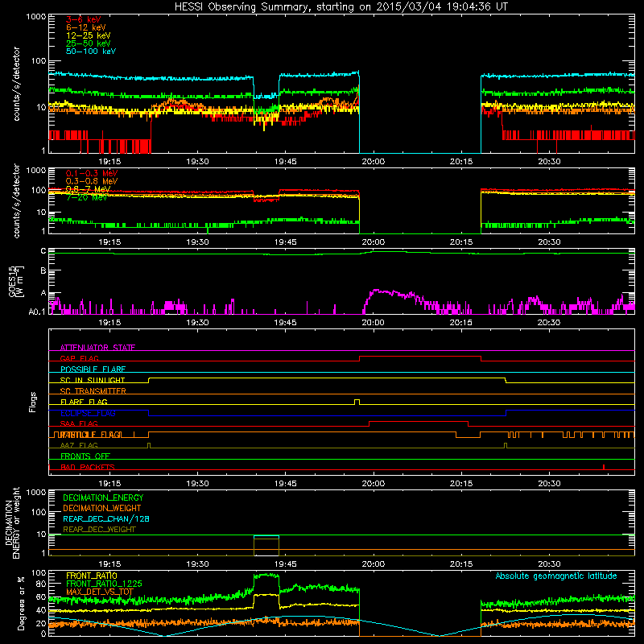Click the 20:00 time tick below Flags panel
The width and height of the screenshot is (644, 644).
[374, 484]
